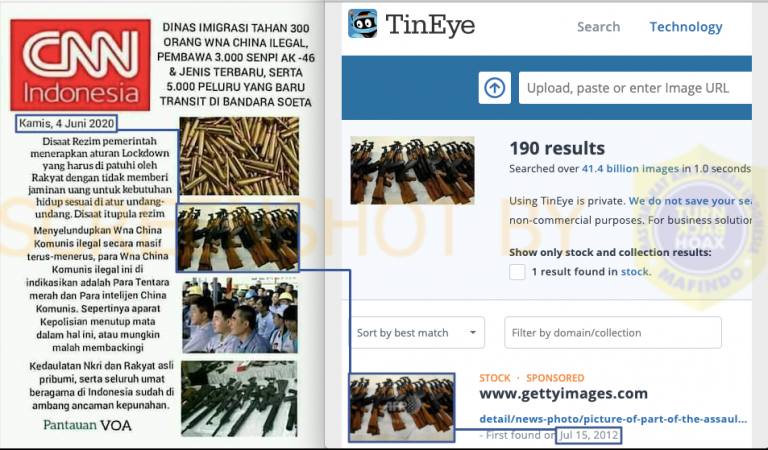
Task: Open the Technology menu item
Action: [x=686, y=26]
